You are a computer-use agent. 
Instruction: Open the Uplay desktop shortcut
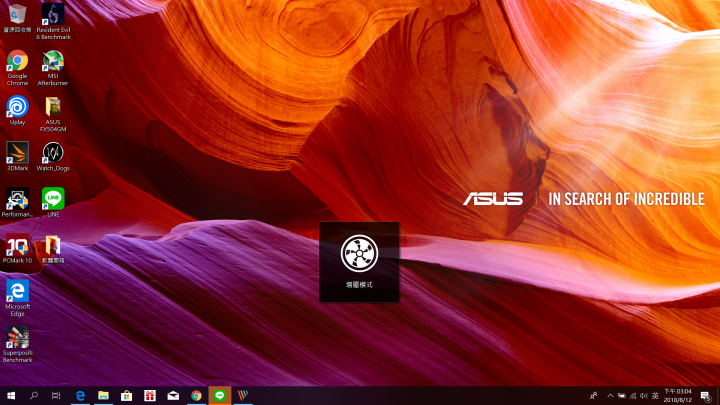pyautogui.click(x=17, y=110)
